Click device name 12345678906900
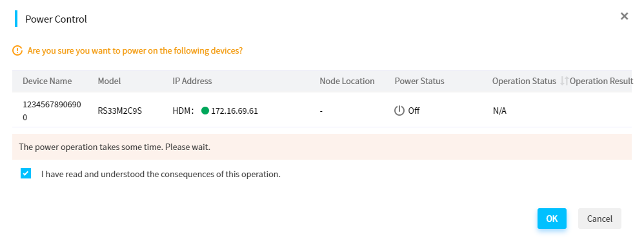The height and width of the screenshot is (247, 644). pos(52,111)
